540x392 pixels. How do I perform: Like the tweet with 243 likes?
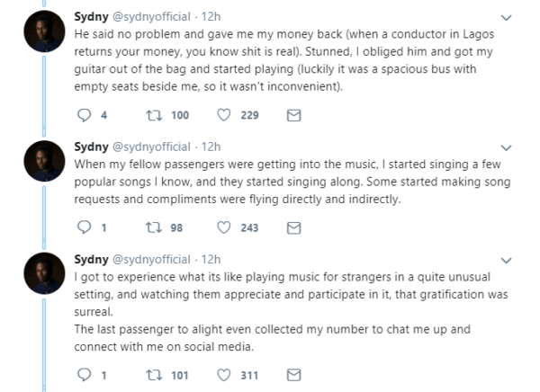point(224,227)
